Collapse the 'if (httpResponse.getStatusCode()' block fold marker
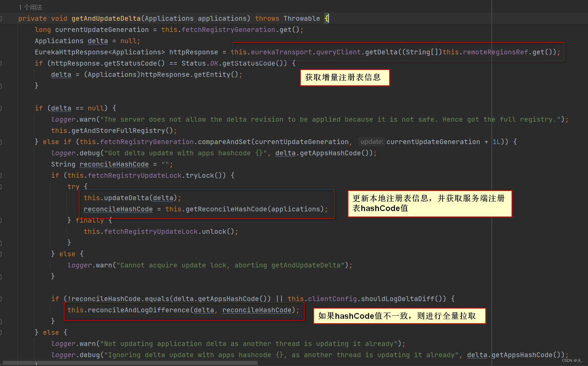The width and height of the screenshot is (588, 366). [1, 63]
